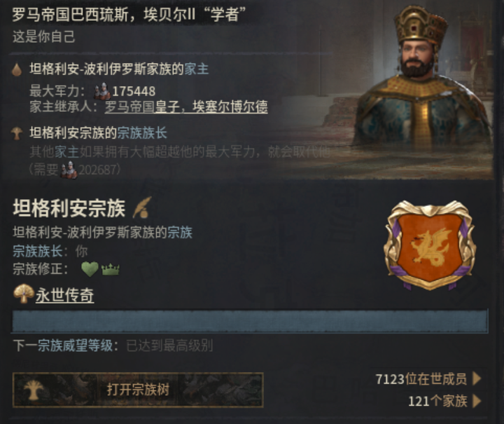Click the golden tree icon beside 永世传奇
The image size is (504, 424).
tap(24, 293)
